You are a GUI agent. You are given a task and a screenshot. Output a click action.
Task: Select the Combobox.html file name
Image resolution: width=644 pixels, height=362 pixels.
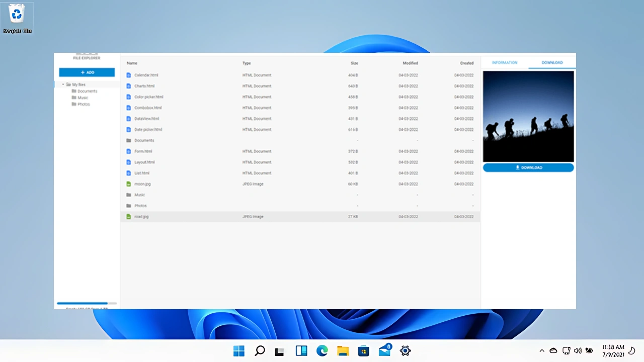148,108
